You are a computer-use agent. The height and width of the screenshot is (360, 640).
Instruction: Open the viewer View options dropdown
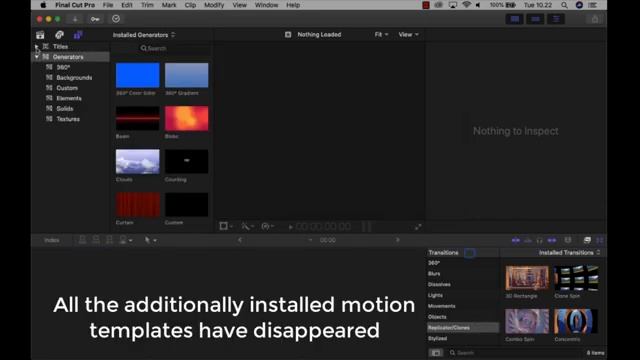point(408,35)
